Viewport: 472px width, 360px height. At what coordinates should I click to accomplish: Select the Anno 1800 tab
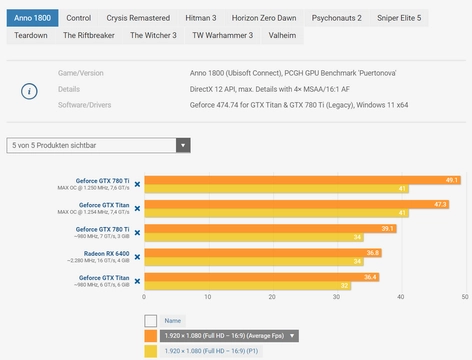coord(32,18)
